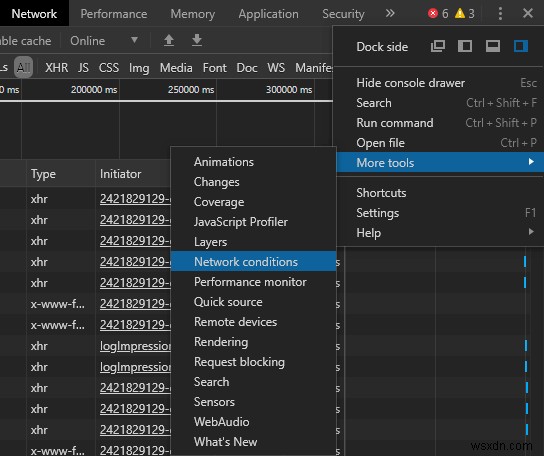This screenshot has width=544, height=456.
Task: Open Search in More tools submenu
Action: click(x=253, y=382)
